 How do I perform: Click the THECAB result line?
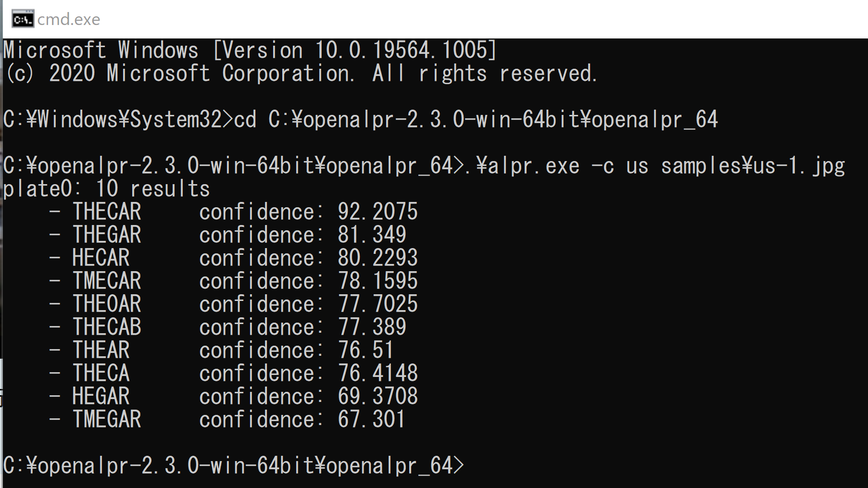pyautogui.click(x=227, y=327)
